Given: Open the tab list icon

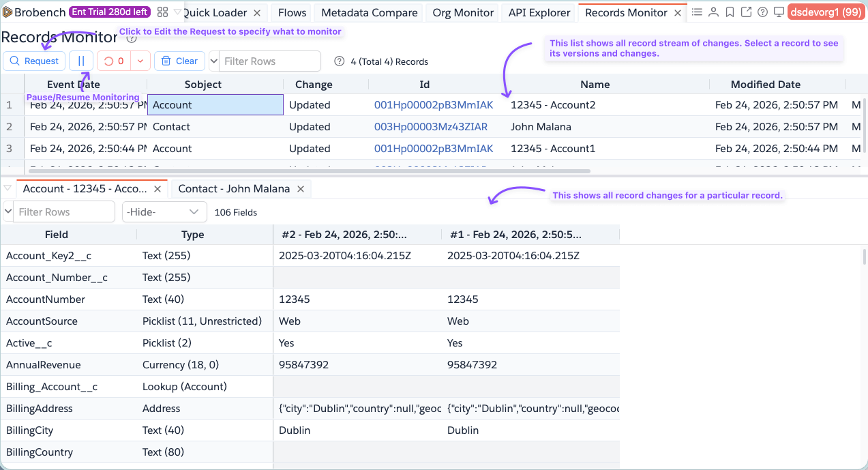Looking at the screenshot, I should pyautogui.click(x=697, y=12).
